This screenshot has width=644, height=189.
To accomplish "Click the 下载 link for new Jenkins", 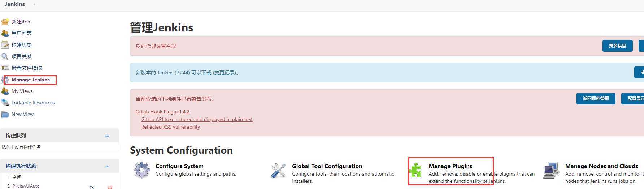I will (206, 73).
